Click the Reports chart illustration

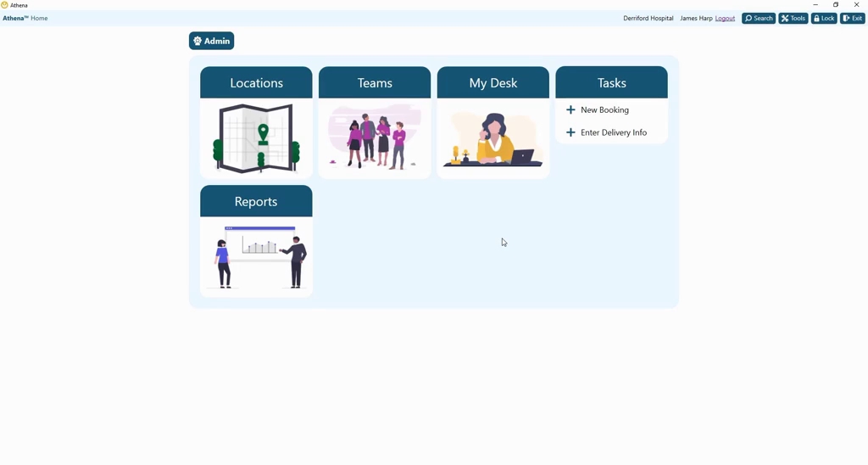tap(256, 257)
